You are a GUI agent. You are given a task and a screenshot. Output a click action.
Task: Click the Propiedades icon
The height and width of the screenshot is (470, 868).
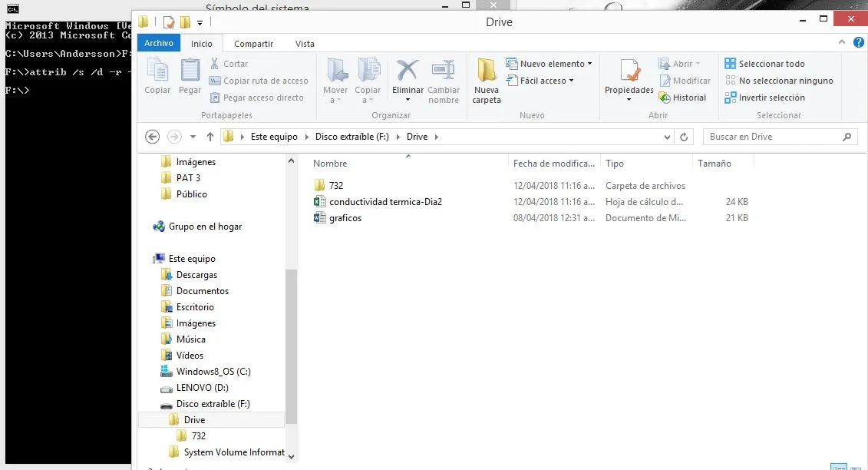pos(629,71)
